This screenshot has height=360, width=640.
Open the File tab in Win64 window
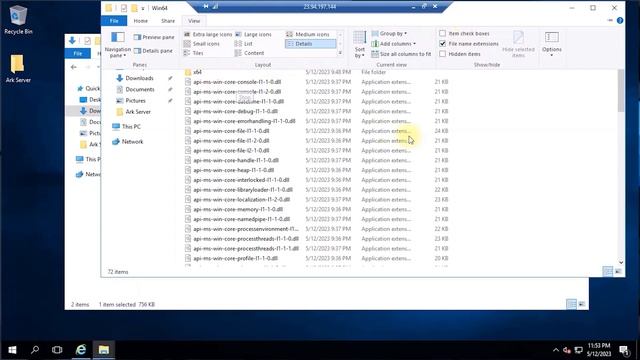(x=114, y=21)
